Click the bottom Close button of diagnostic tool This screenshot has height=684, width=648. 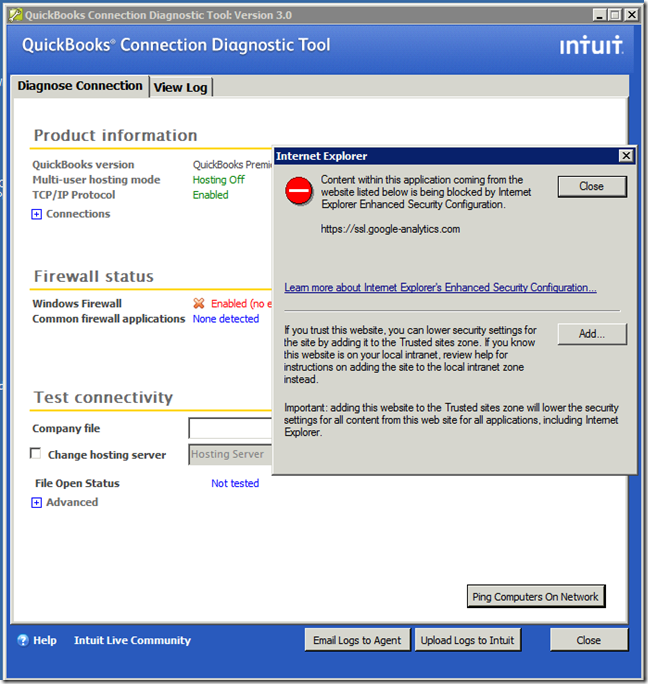tap(589, 640)
